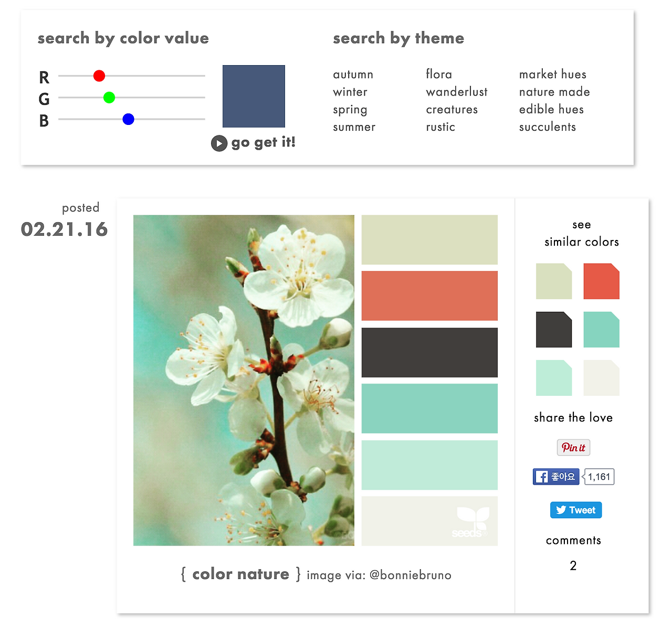Open the @bonniebruno image credit link
The height and width of the screenshot is (630, 672).
coord(411,575)
